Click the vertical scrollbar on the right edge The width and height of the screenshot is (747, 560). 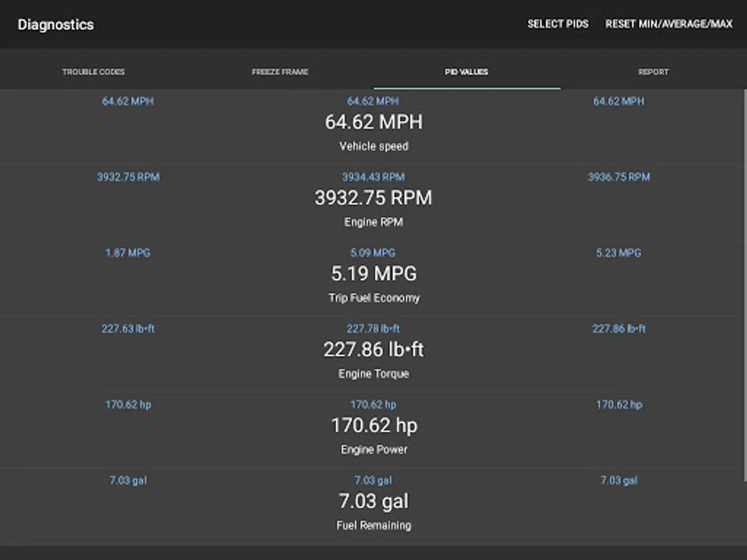[745, 280]
